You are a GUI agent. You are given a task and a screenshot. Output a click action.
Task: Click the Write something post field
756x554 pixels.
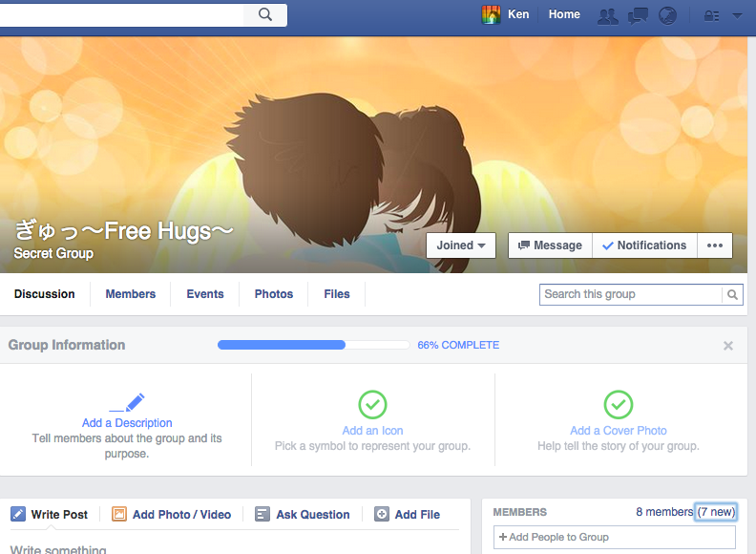click(234, 547)
